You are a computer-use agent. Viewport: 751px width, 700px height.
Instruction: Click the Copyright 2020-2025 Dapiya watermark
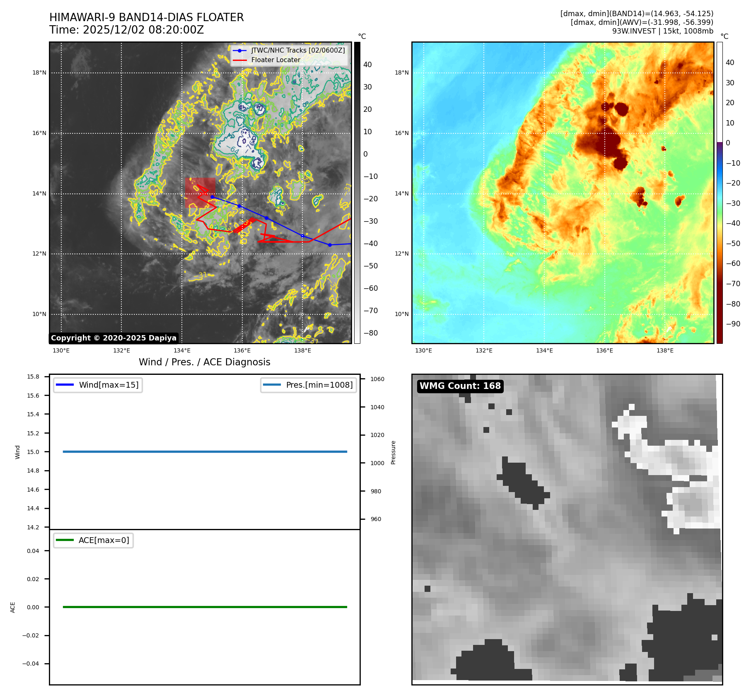[113, 338]
